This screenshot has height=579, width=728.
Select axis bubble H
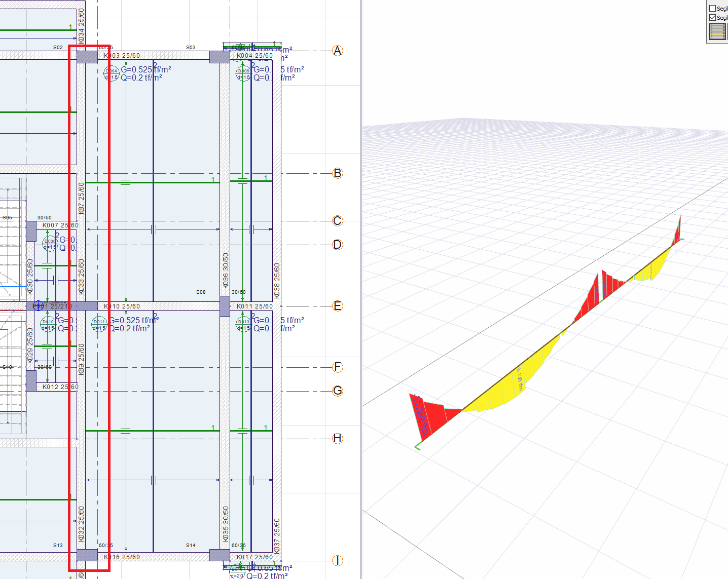tap(338, 439)
